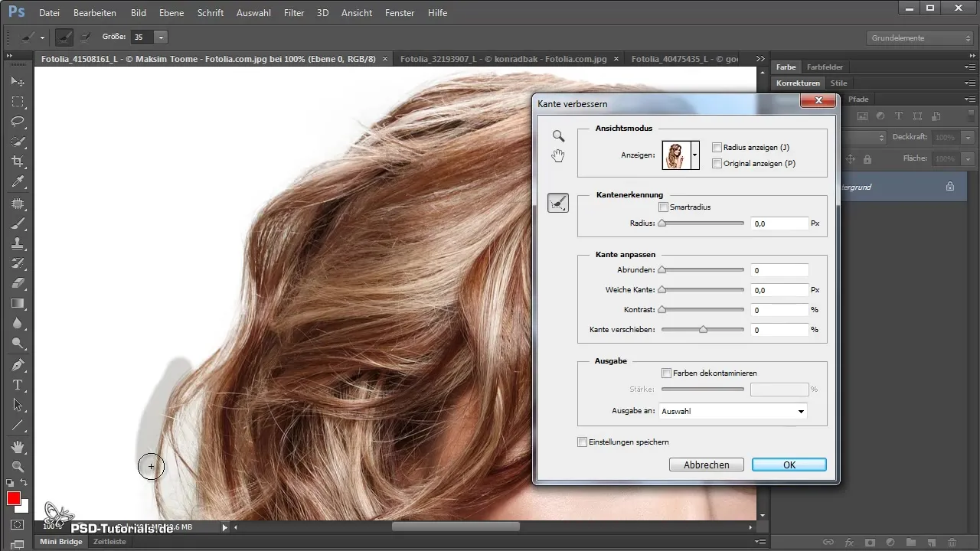This screenshot has height=551, width=980.
Task: Open Anzeigen view mode dropdown
Action: pyautogui.click(x=694, y=155)
